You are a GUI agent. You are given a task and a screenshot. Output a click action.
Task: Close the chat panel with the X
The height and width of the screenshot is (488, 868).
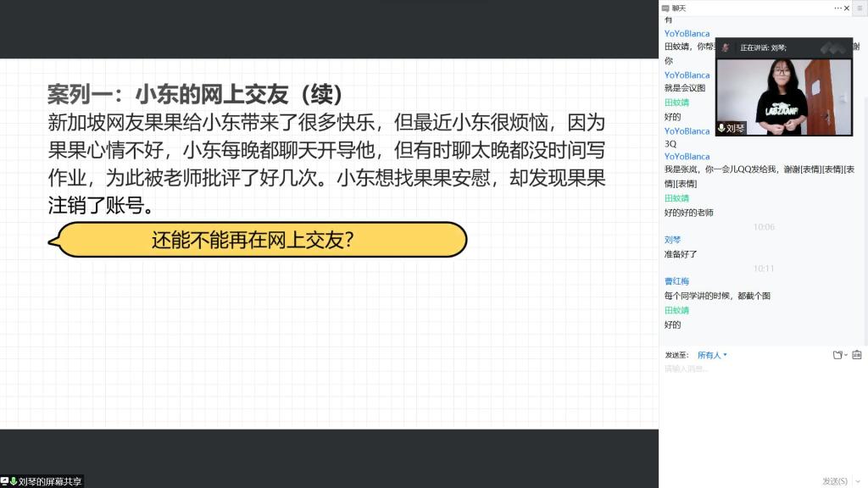[847, 8]
